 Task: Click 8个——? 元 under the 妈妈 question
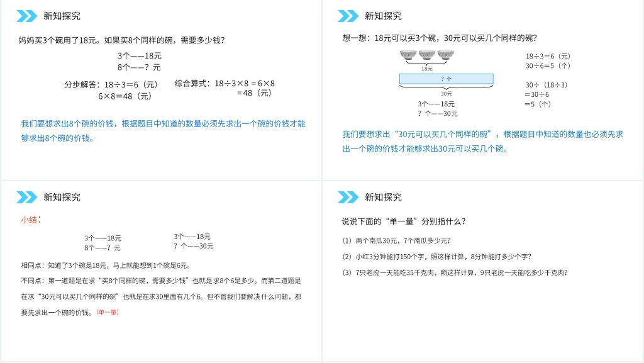point(139,67)
